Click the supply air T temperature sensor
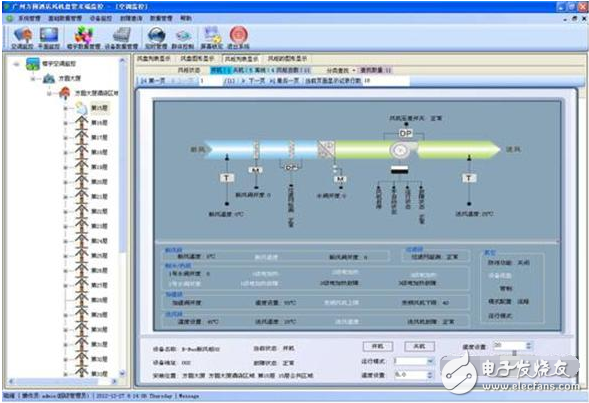The image size is (589, 403). pyautogui.click(x=469, y=178)
